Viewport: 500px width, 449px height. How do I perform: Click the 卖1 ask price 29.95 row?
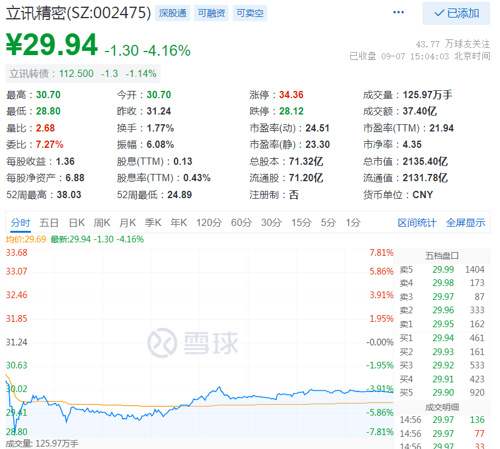pyautogui.click(x=442, y=324)
